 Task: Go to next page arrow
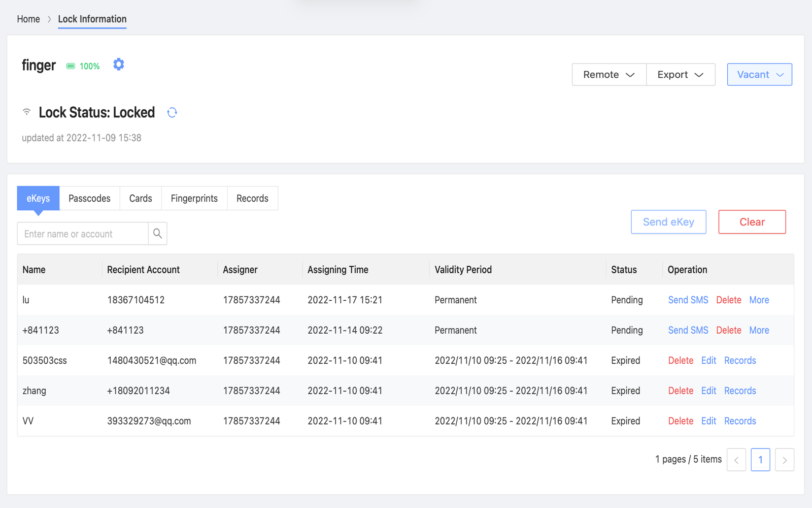(785, 460)
